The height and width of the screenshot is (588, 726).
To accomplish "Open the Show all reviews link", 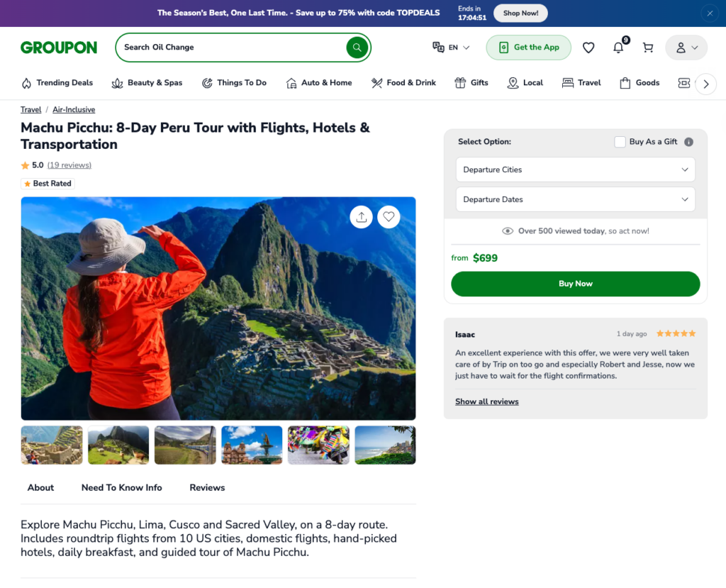I will click(x=486, y=401).
